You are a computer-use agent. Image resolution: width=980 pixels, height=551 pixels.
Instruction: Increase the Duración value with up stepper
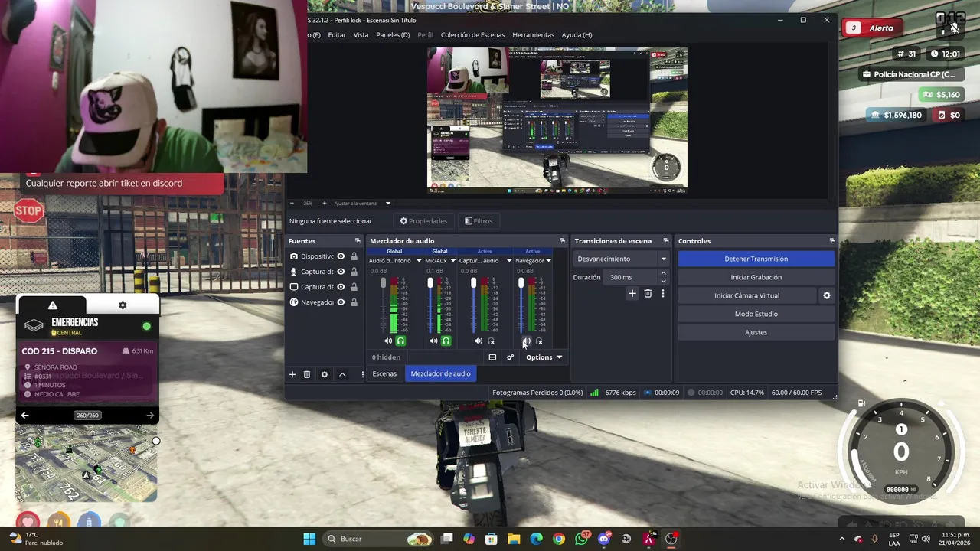click(x=663, y=273)
